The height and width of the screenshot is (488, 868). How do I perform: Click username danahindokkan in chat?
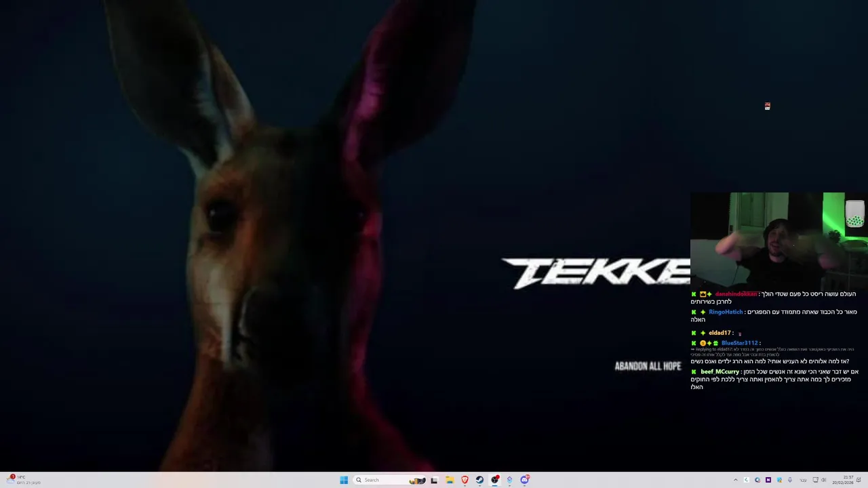coord(736,294)
